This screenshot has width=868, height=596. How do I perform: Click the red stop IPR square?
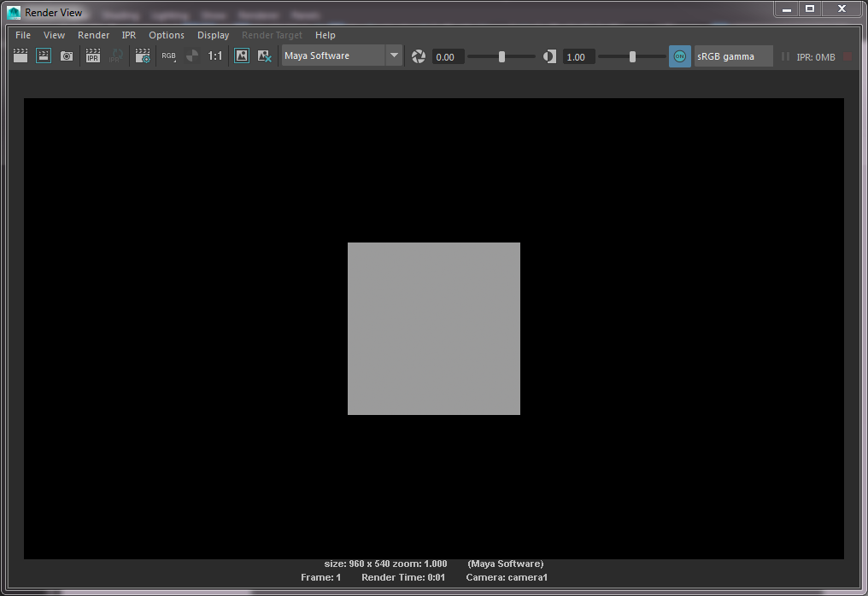(847, 56)
